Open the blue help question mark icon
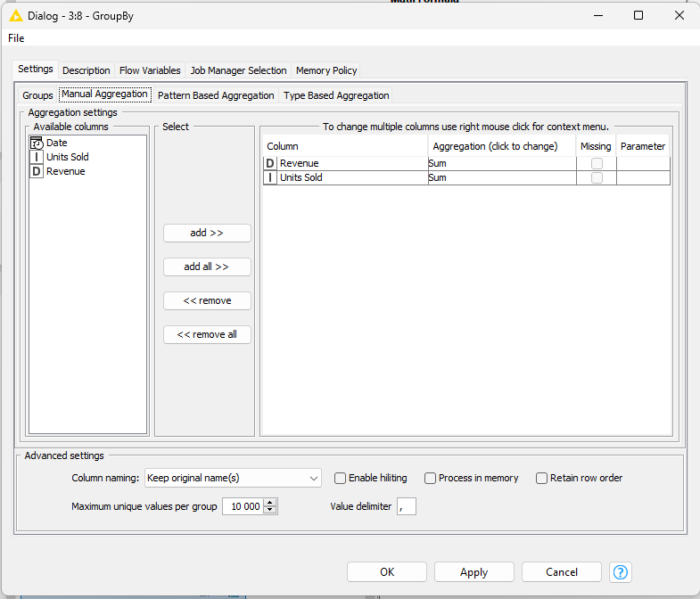The width and height of the screenshot is (700, 599). 621,572
